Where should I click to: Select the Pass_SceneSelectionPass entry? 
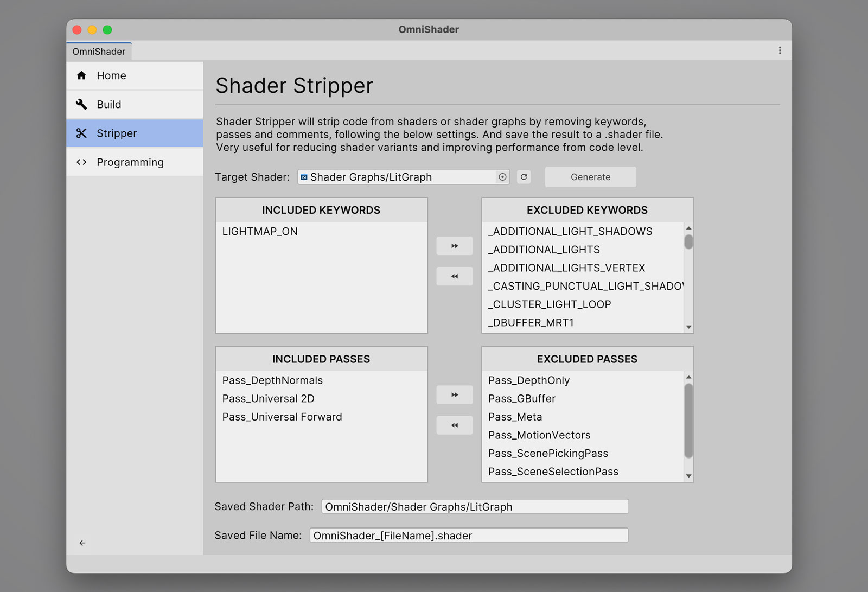tap(583, 472)
